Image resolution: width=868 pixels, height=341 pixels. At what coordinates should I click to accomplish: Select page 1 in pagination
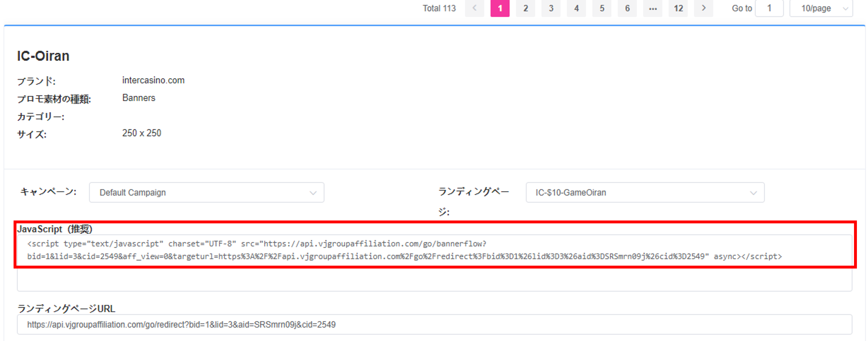click(x=500, y=8)
